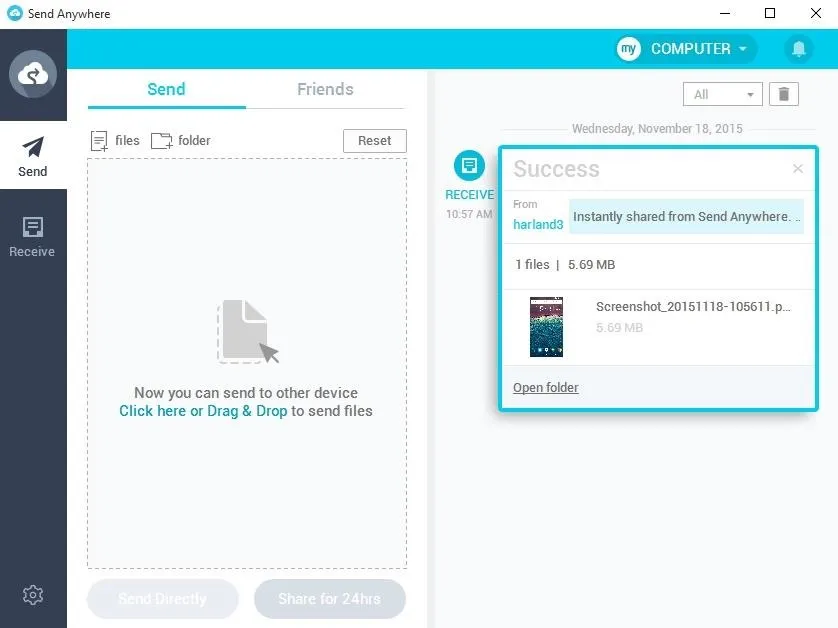
Task: Switch to the Friends tab
Action: pyautogui.click(x=325, y=89)
